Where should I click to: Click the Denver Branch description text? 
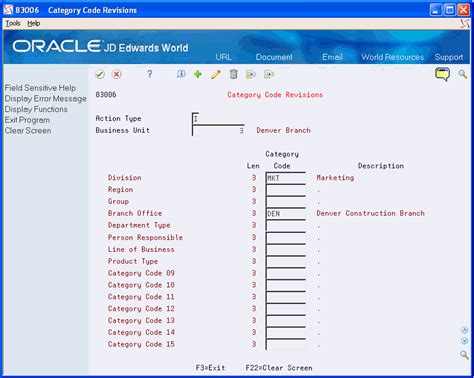(283, 130)
